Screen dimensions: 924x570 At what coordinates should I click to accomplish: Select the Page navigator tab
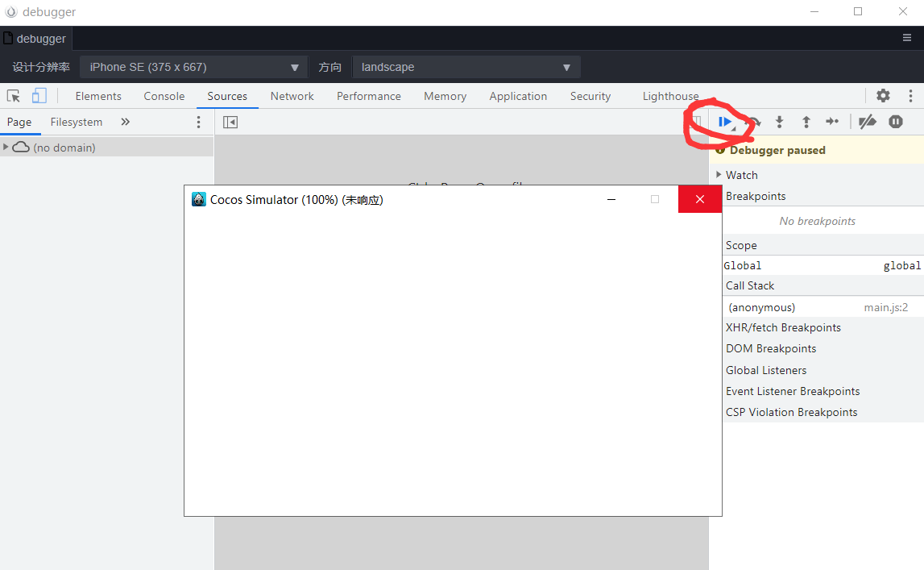pos(19,122)
